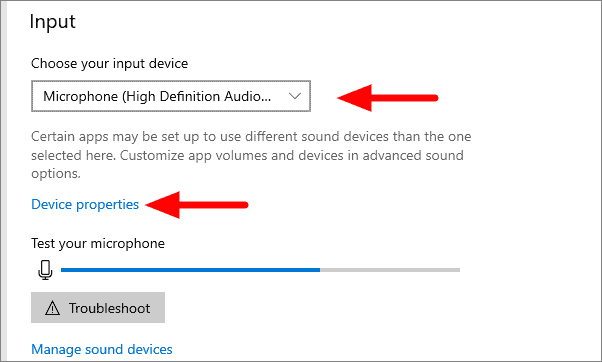Click the gray unfilled part of the microphone level bar
602x362 pixels.
pyautogui.click(x=390, y=270)
